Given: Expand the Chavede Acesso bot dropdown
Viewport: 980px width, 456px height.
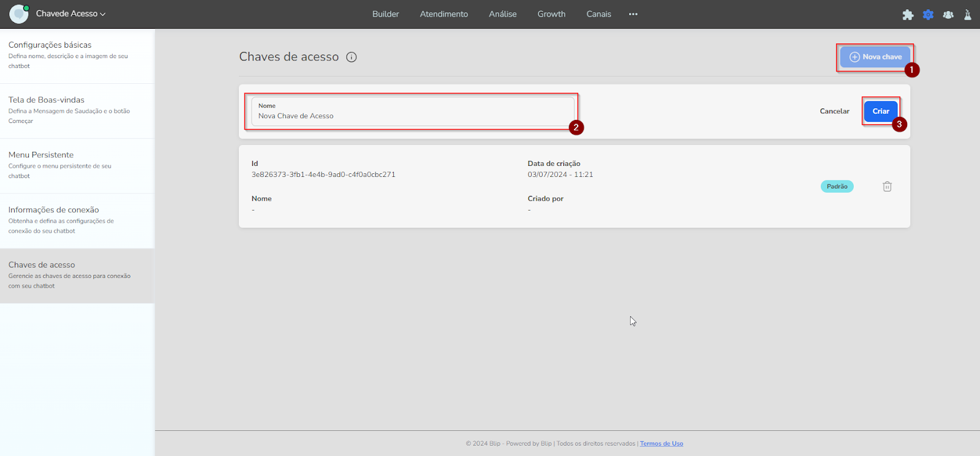Looking at the screenshot, I should pos(71,13).
